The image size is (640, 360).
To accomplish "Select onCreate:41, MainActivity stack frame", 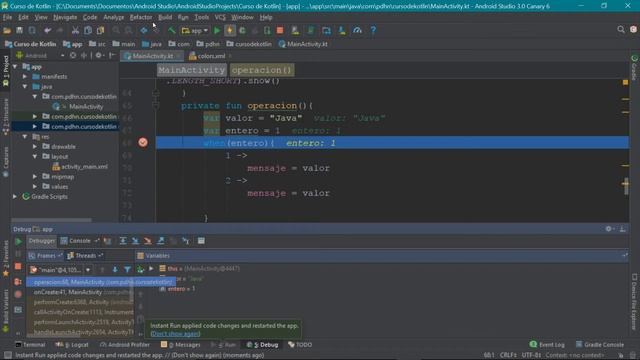I will point(80,292).
